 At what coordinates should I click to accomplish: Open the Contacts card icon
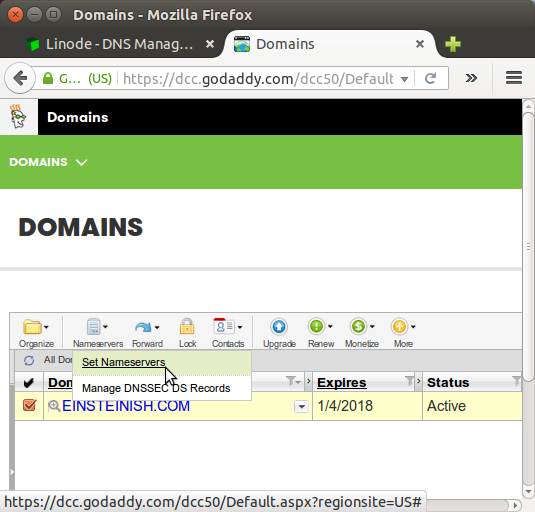pos(224,326)
